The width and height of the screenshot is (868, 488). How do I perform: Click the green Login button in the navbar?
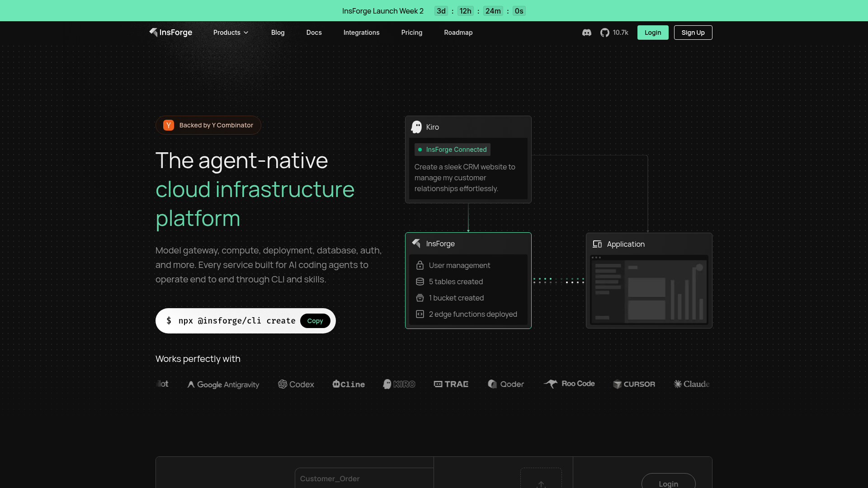653,33
